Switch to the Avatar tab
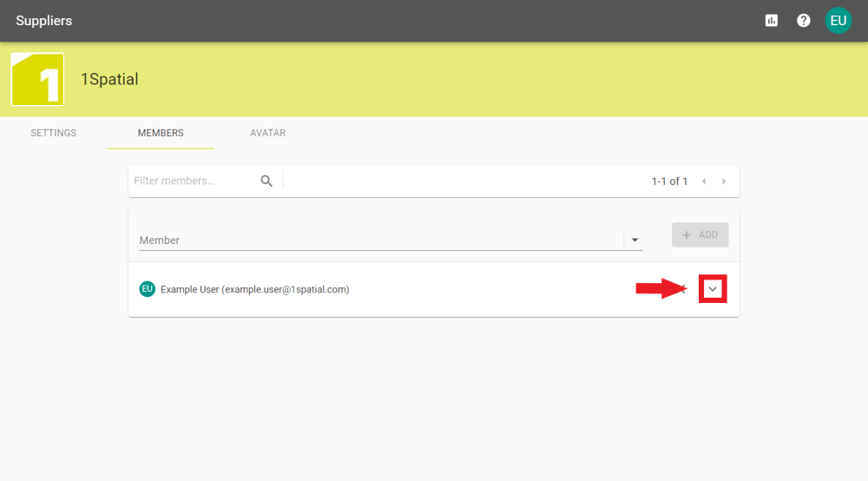The width and height of the screenshot is (868, 481). coord(268,133)
